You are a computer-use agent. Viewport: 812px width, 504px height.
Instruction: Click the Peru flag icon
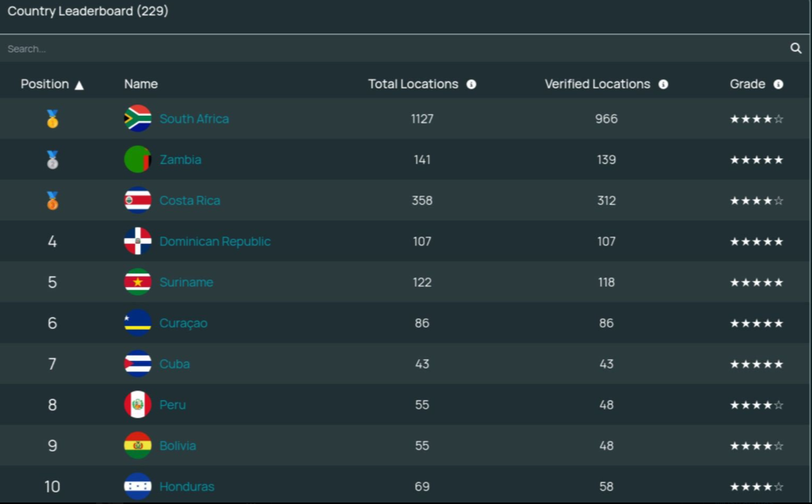138,405
